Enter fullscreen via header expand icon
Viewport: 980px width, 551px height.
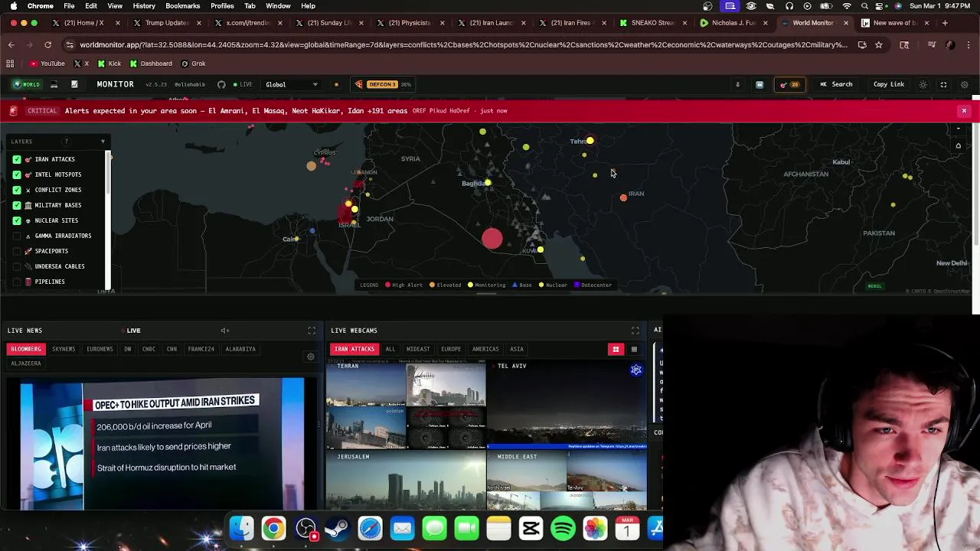pos(943,84)
